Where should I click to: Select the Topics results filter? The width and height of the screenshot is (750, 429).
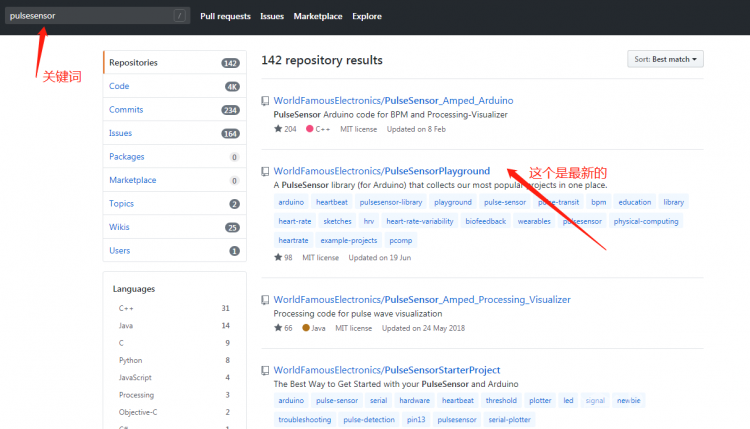click(x=175, y=203)
